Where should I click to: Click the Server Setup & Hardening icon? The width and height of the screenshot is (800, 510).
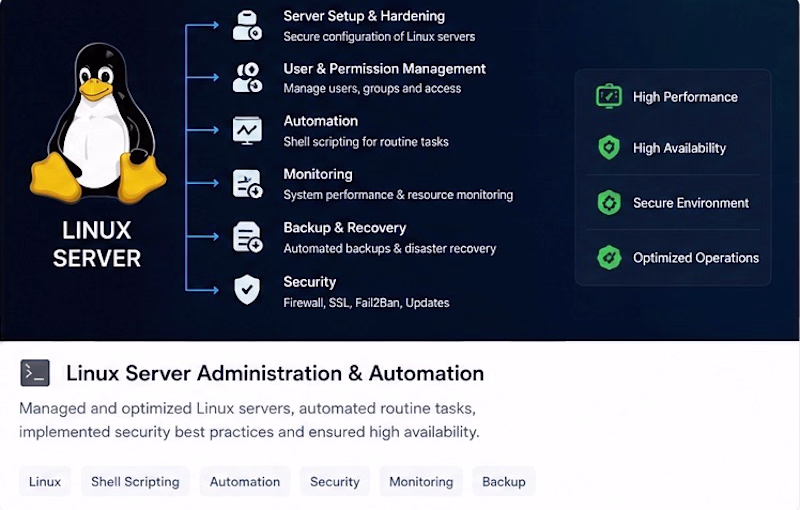[x=247, y=26]
